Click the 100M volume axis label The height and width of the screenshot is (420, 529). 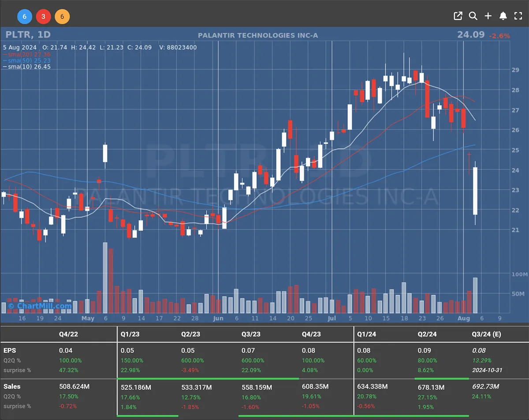tap(519, 274)
